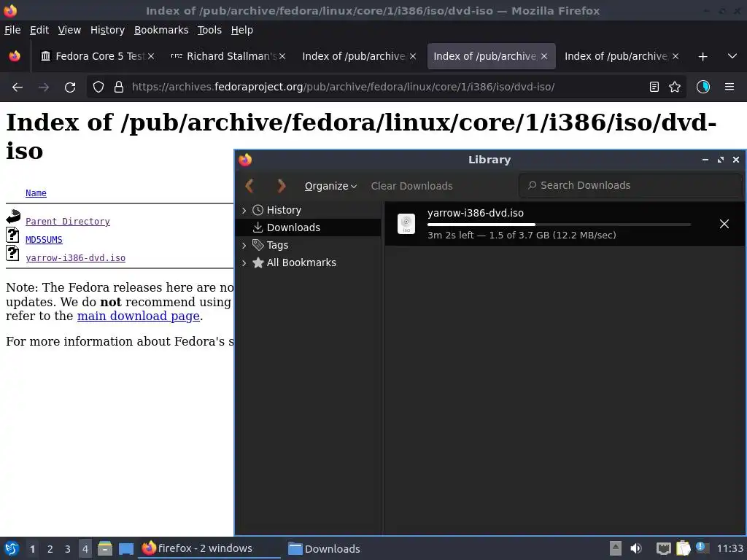Click the Library forward arrow
The height and width of the screenshot is (560, 747).
tap(281, 186)
